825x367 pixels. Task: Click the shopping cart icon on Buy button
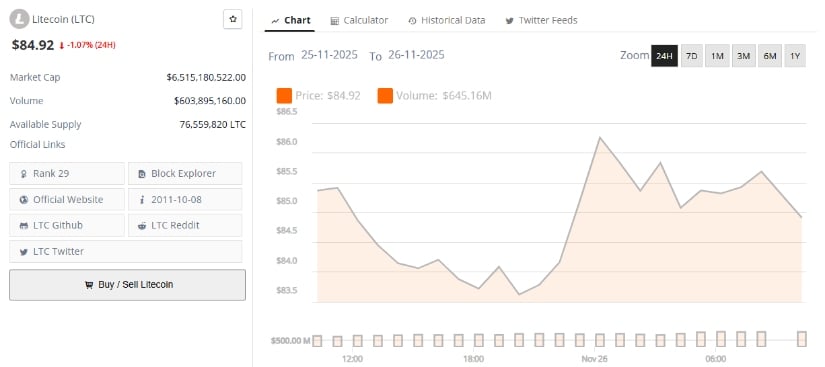[x=89, y=285]
